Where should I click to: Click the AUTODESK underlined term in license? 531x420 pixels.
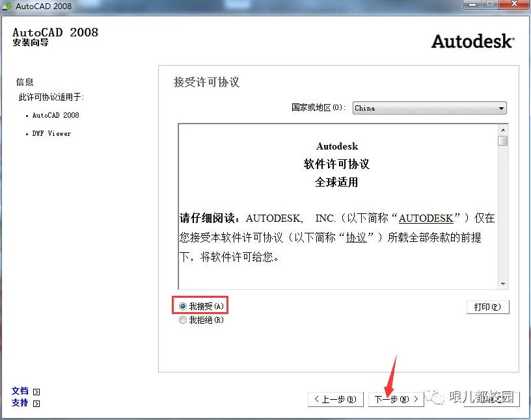[x=426, y=218]
